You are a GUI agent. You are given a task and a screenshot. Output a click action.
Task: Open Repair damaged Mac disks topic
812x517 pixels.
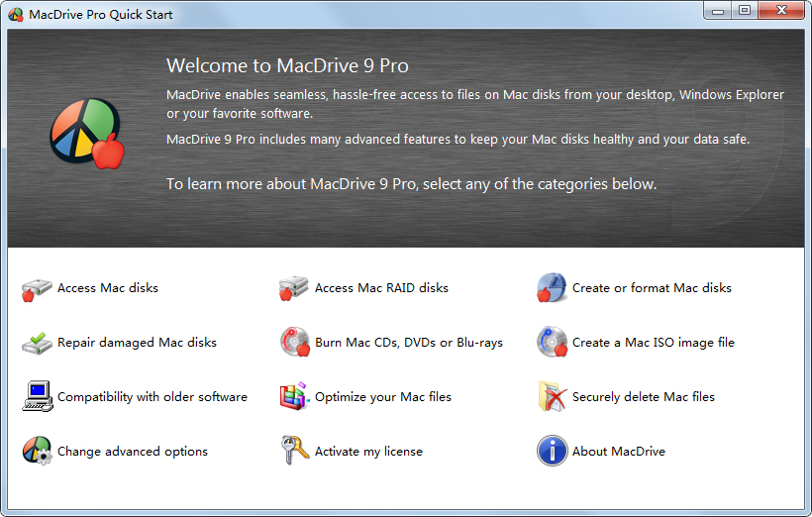click(138, 343)
